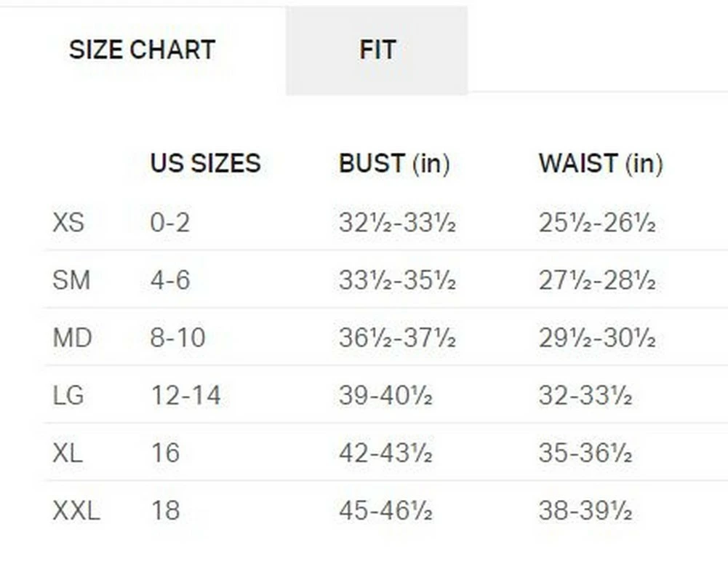
Task: Select the XXL size row label
Action: pyautogui.click(x=76, y=511)
